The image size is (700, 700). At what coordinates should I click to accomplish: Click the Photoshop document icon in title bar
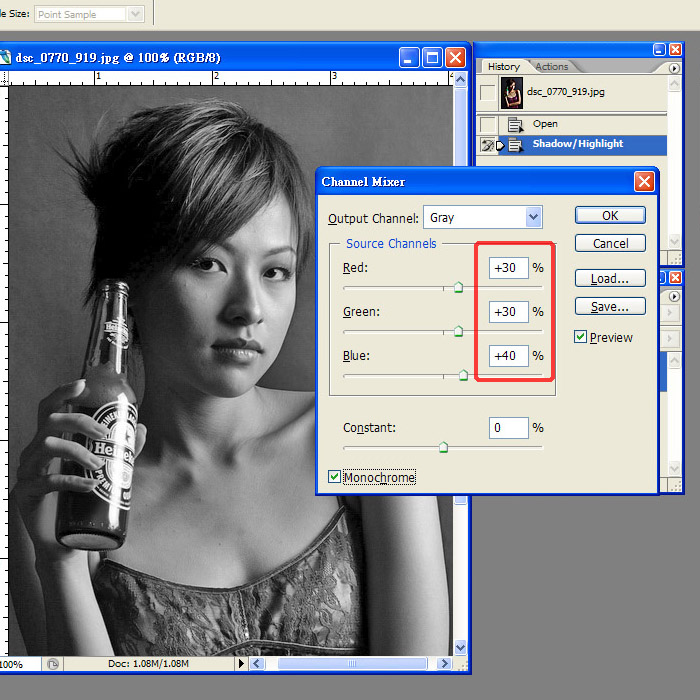coord(5,57)
